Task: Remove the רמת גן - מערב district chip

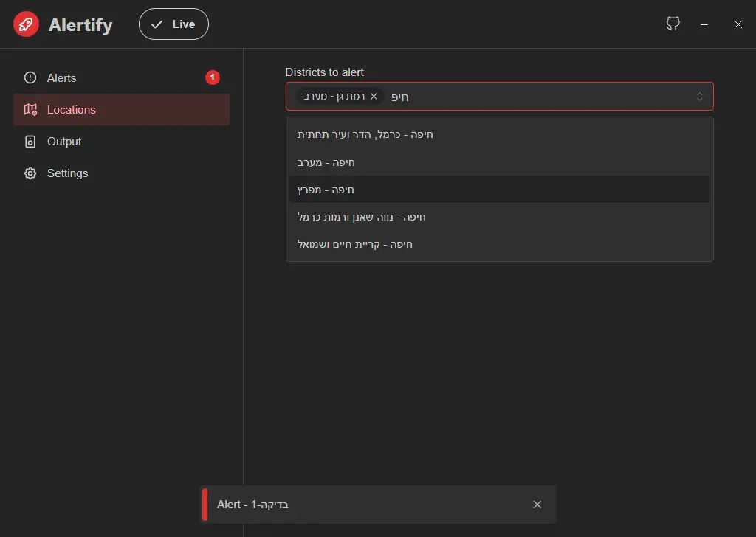Action: 374,96
